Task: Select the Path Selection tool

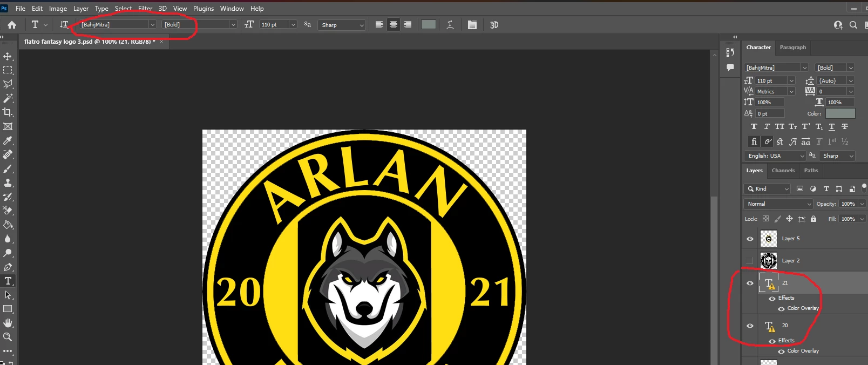Action: coord(8,295)
